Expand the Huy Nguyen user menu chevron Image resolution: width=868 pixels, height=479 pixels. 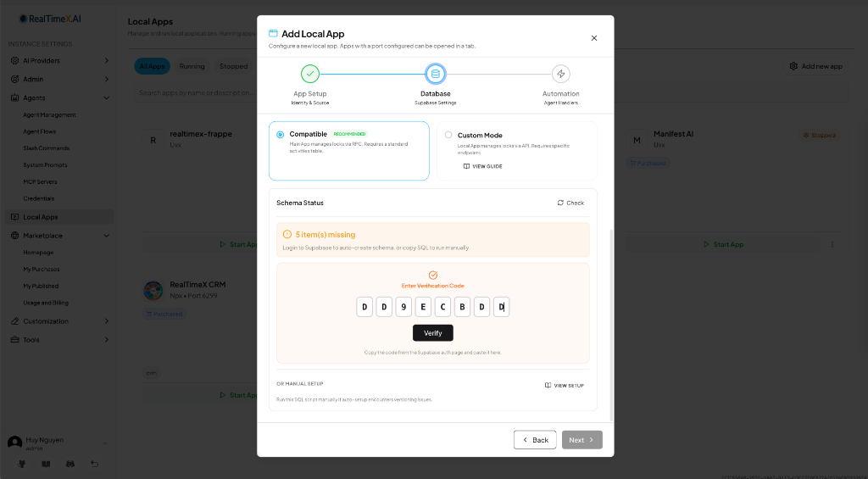105,443
